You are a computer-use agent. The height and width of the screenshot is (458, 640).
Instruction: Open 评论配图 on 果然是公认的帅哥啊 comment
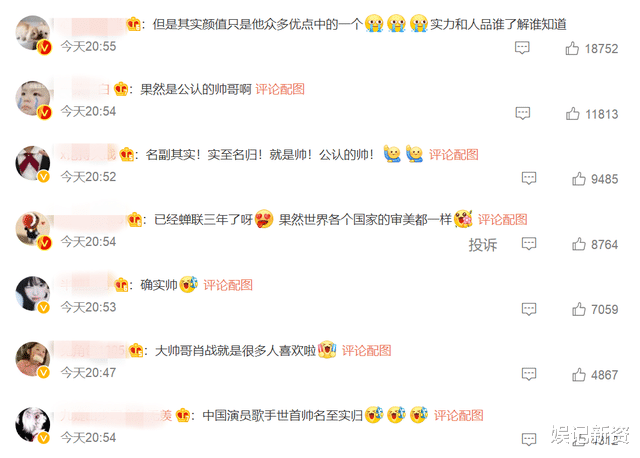coord(280,89)
